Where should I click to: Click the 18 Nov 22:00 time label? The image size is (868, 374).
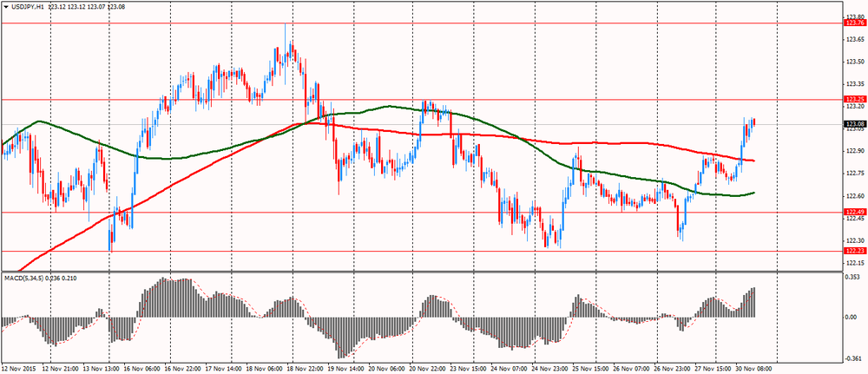[x=309, y=368]
